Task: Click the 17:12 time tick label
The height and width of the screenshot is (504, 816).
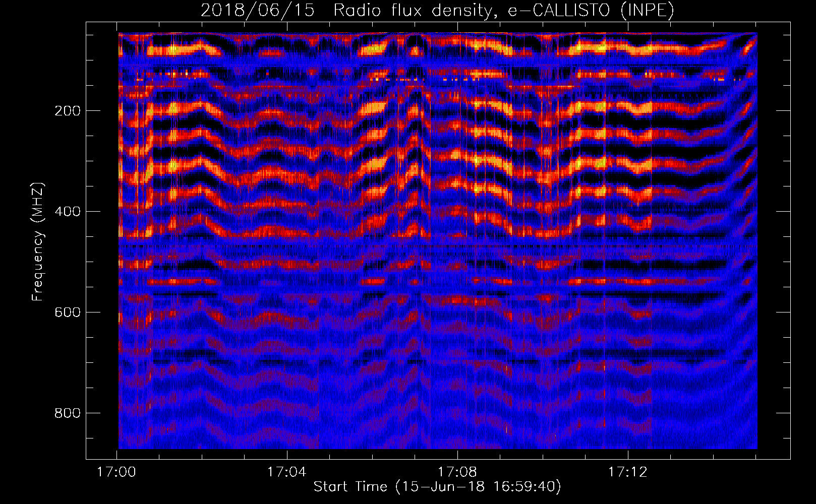Action: coord(628,472)
